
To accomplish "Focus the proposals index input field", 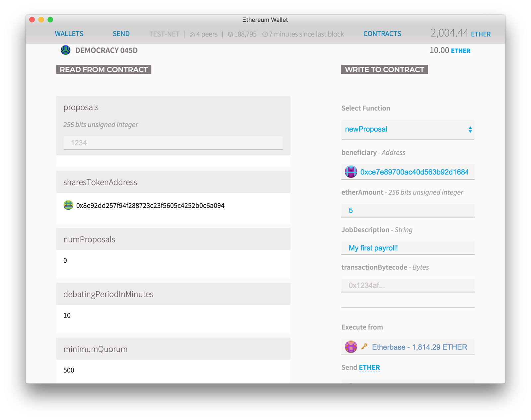I will [173, 143].
